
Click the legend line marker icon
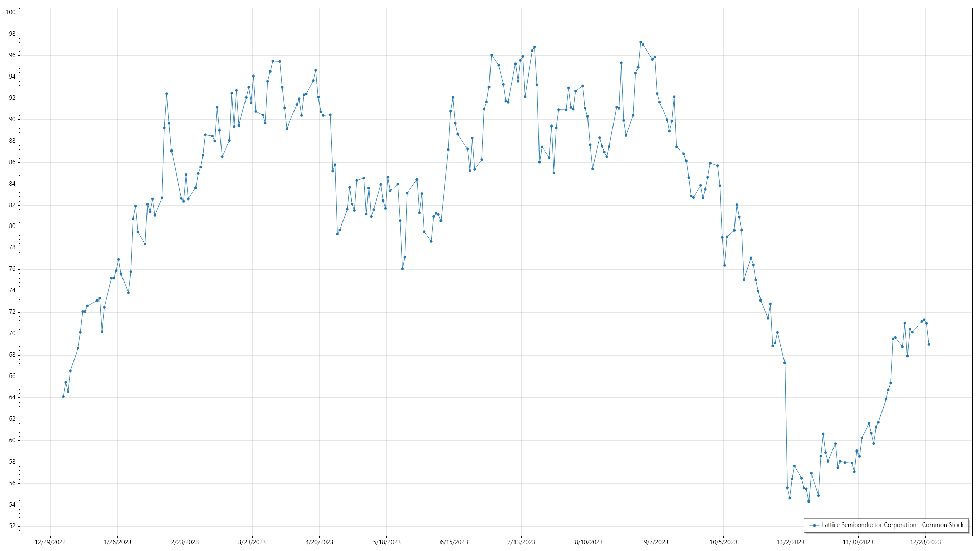point(814,525)
